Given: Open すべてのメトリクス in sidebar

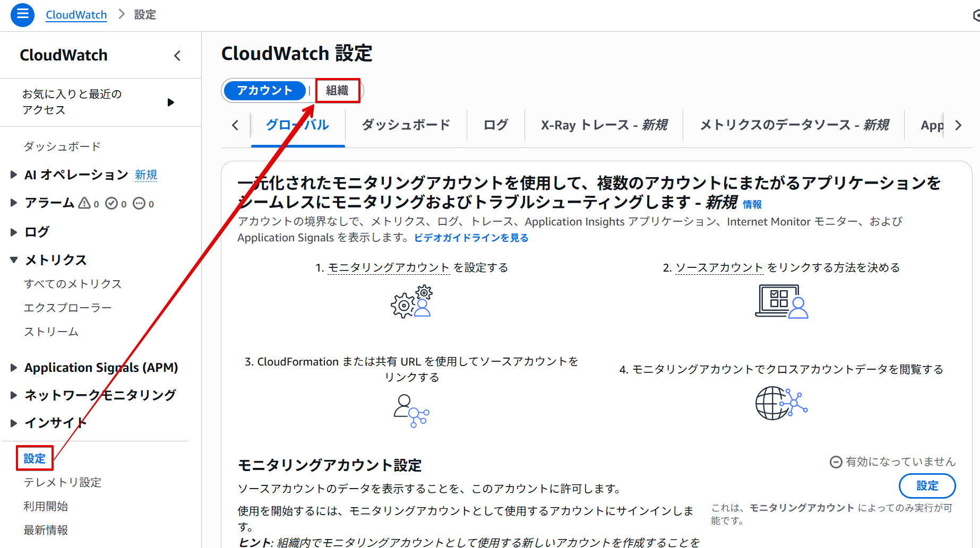Looking at the screenshot, I should pos(73,284).
